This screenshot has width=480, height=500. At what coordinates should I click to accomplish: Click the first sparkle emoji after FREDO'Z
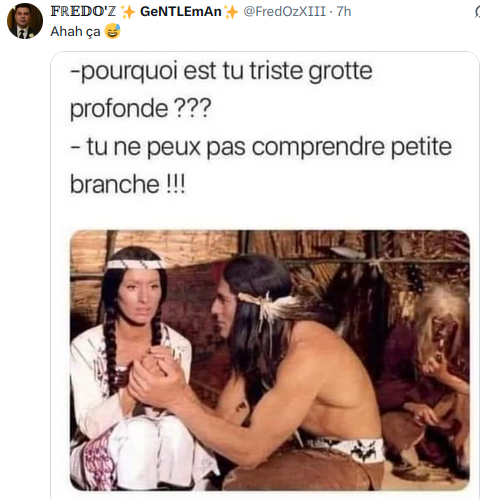(128, 12)
